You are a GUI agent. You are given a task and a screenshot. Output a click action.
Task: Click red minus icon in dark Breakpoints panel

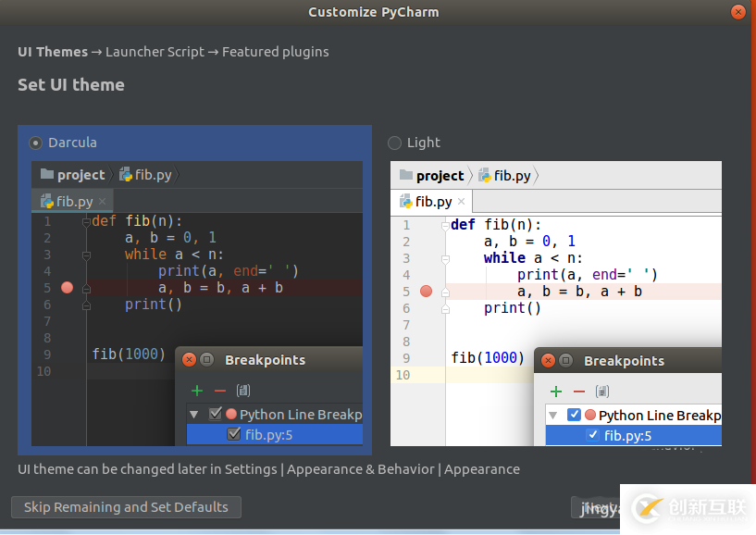[220, 391]
